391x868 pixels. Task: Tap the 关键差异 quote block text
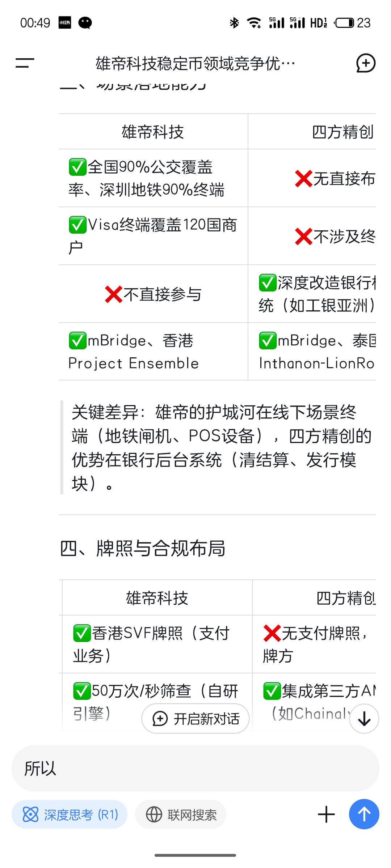[222, 447]
